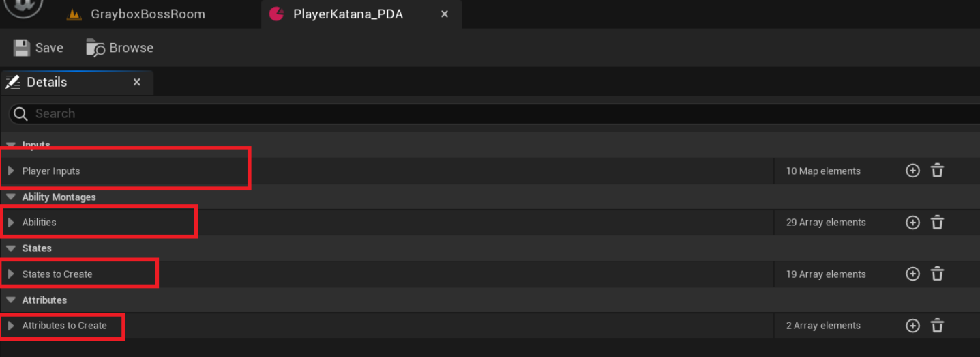Expand the Player Inputs property

(11, 171)
